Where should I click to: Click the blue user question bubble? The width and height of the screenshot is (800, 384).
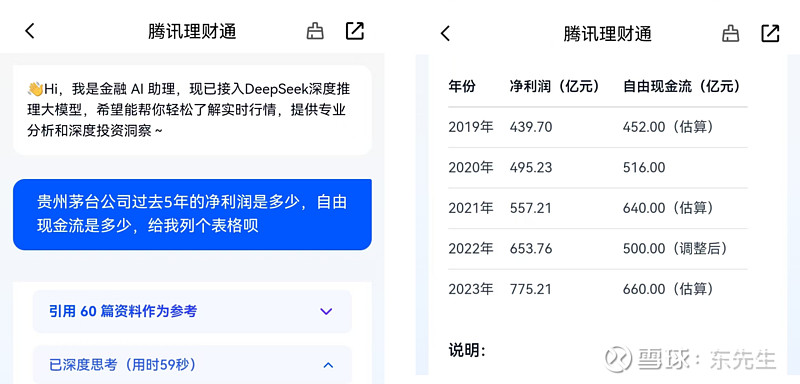click(192, 214)
